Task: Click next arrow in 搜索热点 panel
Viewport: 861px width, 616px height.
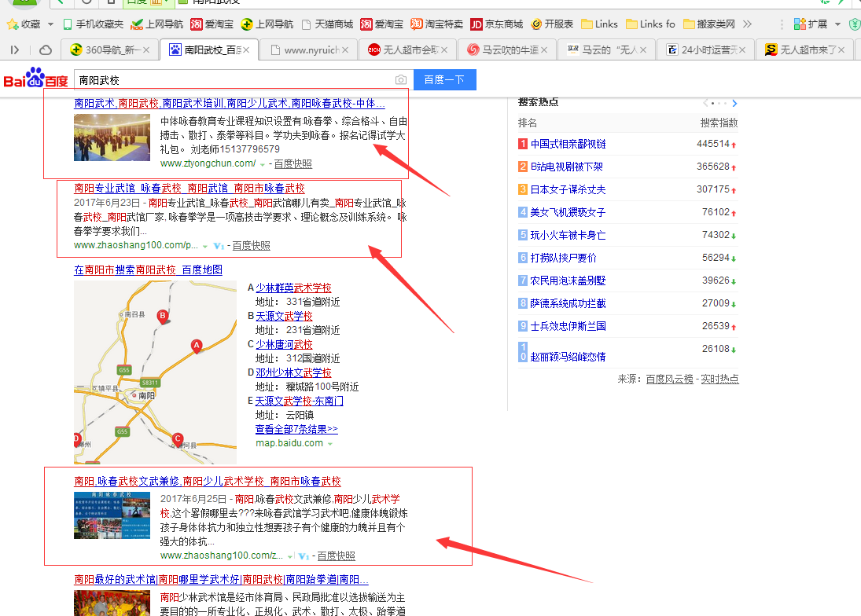Action: [x=734, y=103]
